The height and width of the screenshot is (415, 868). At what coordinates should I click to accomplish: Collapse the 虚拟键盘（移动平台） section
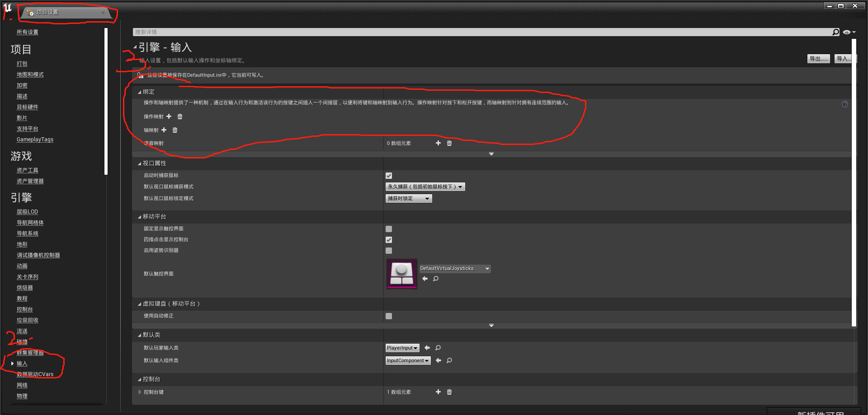coord(140,304)
